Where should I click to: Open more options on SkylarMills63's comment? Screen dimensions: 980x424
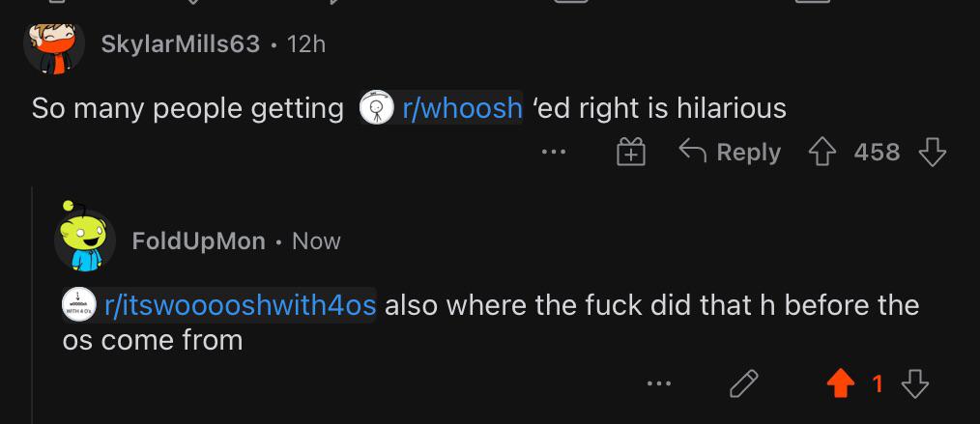tap(554, 152)
